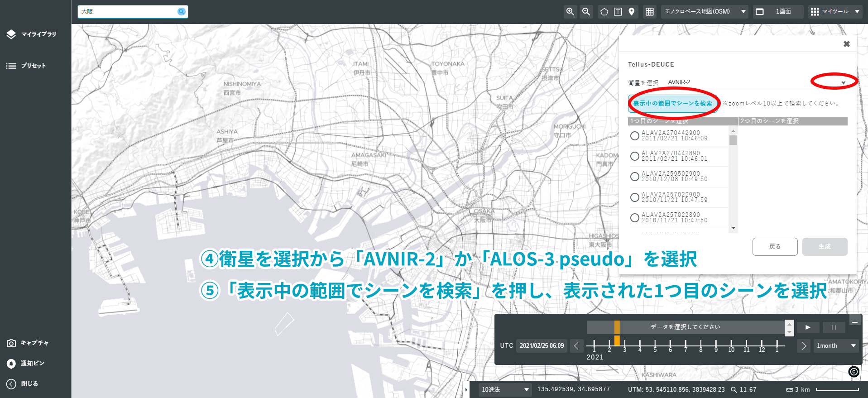Expand the マイツール dropdown arrow
The height and width of the screenshot is (398, 868).
point(857,12)
